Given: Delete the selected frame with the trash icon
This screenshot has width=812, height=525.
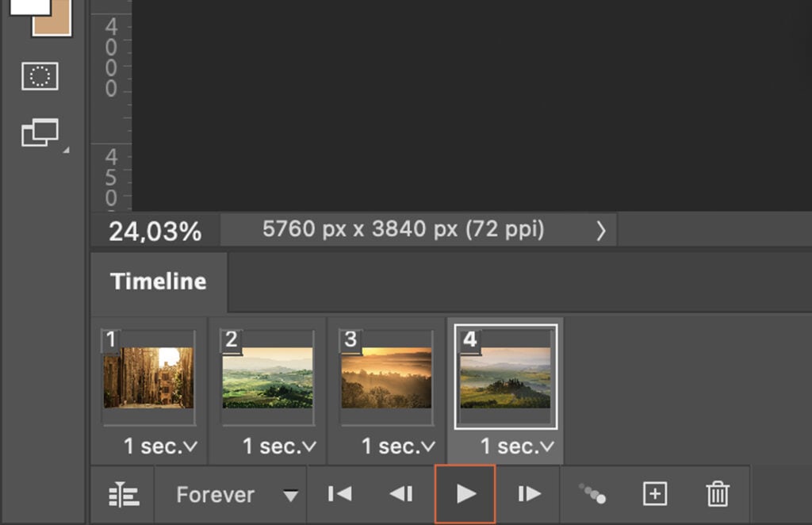Looking at the screenshot, I should click(x=718, y=494).
